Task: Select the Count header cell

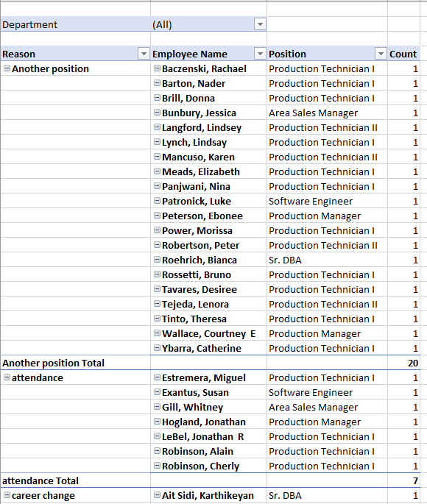Action: click(x=403, y=54)
